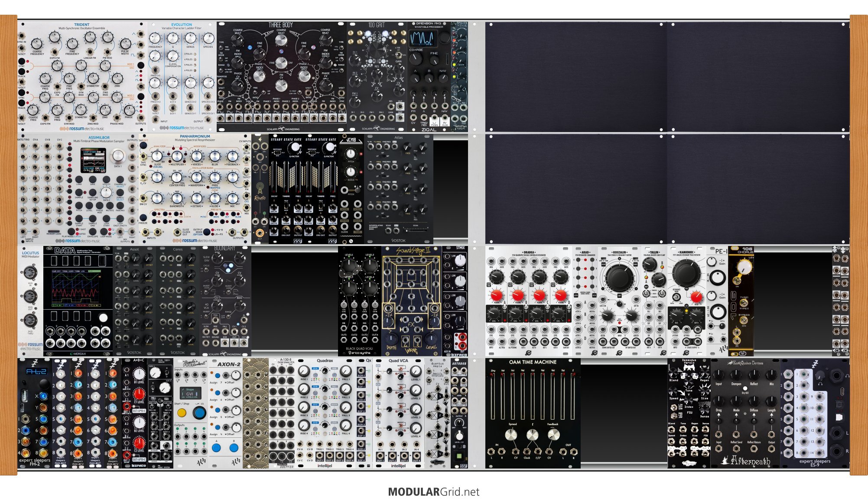Viewport: 868px width, 501px height.
Task: Click the Axon-2 blue B button
Action: [234, 447]
